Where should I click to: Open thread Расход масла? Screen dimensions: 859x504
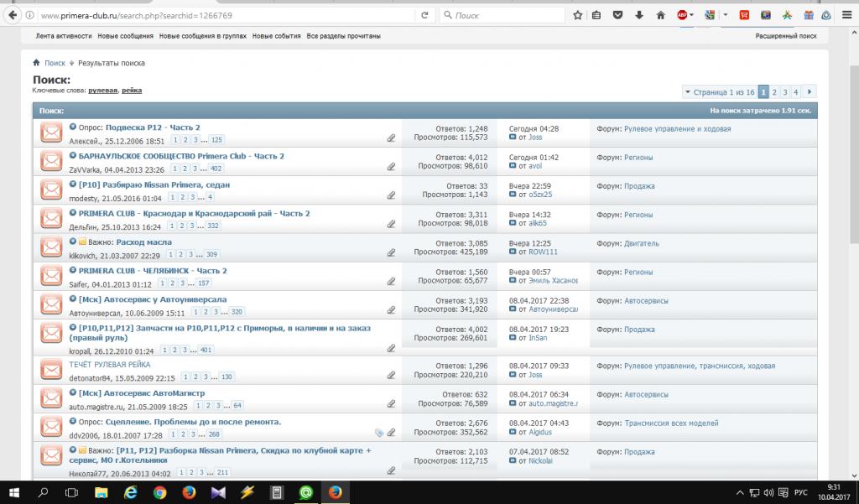[x=144, y=242]
